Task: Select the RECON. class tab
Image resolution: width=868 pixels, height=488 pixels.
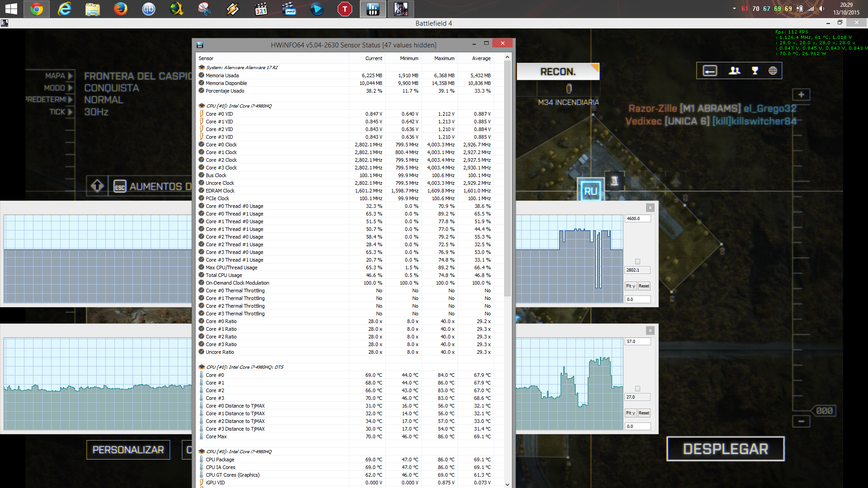Action: click(558, 71)
